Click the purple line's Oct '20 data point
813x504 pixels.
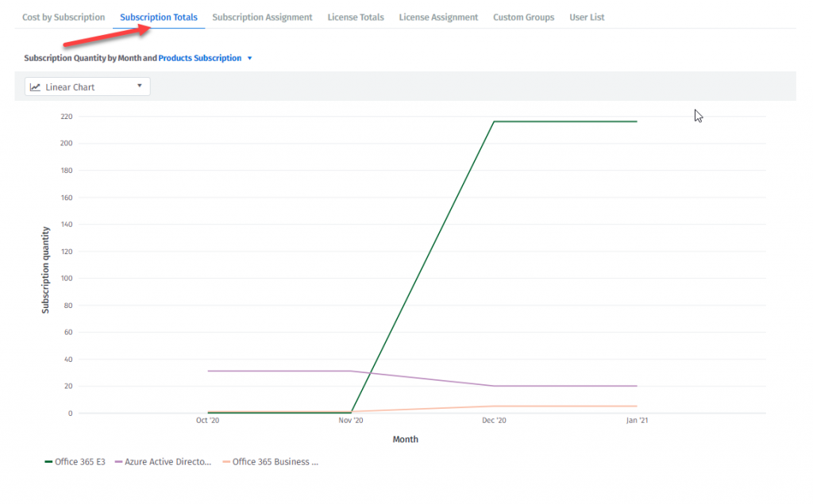(x=208, y=371)
